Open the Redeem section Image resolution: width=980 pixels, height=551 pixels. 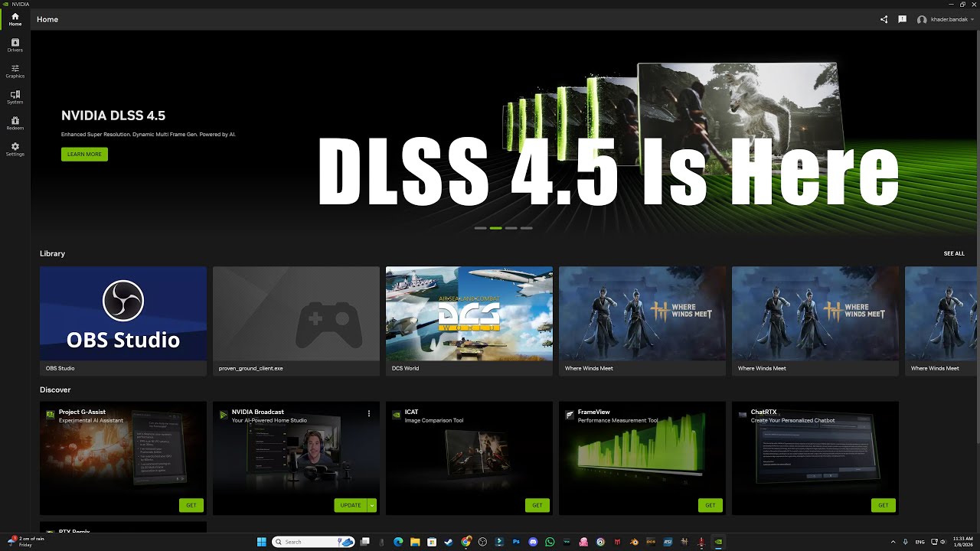point(15,123)
